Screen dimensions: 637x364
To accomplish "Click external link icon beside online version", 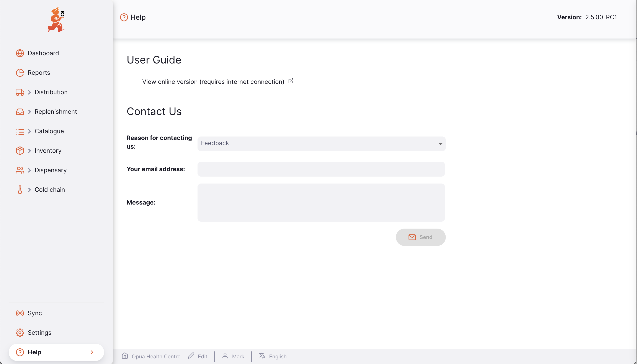I will point(291,81).
